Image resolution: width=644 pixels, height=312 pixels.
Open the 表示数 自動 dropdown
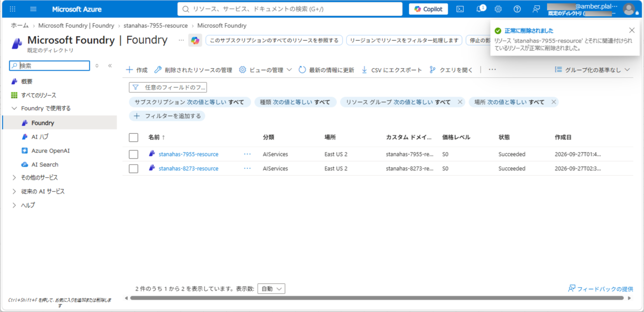coord(271,288)
